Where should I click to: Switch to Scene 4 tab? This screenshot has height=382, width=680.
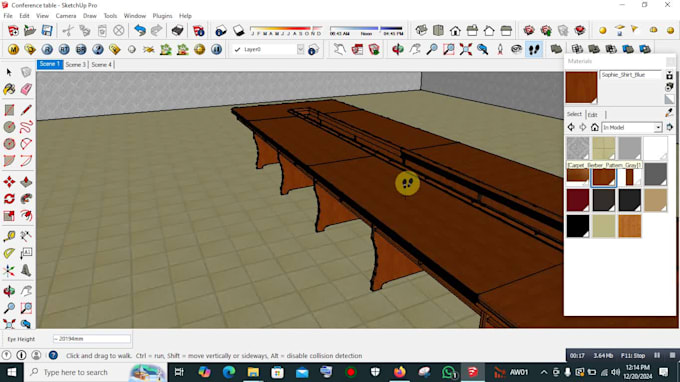[101, 65]
